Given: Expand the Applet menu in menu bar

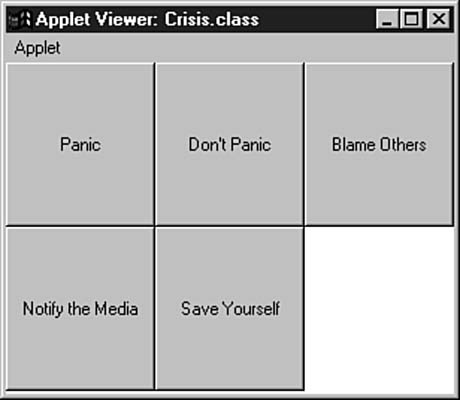Looking at the screenshot, I should click(x=37, y=48).
